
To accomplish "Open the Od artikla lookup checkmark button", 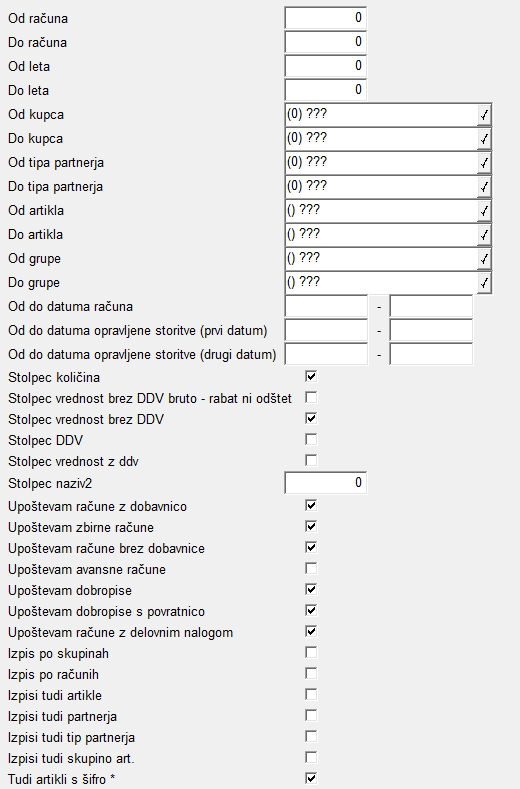I will coord(484,211).
